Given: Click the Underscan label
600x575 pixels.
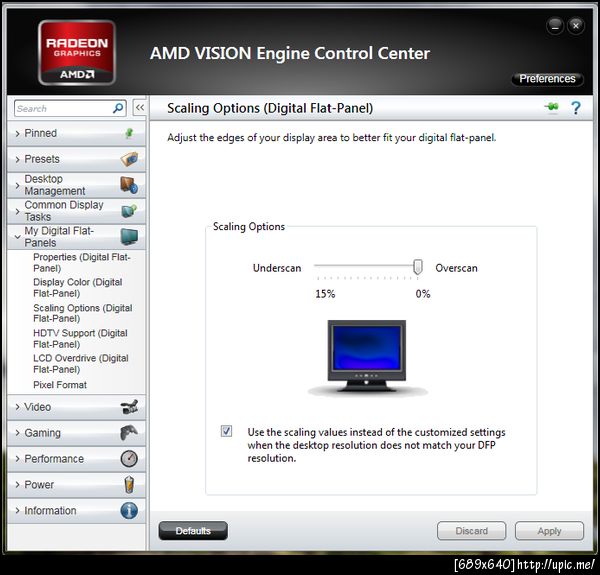Looking at the screenshot, I should tap(277, 268).
